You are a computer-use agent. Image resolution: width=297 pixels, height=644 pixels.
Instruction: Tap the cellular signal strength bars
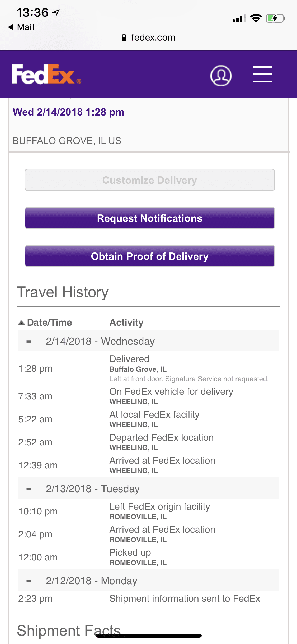point(239,19)
